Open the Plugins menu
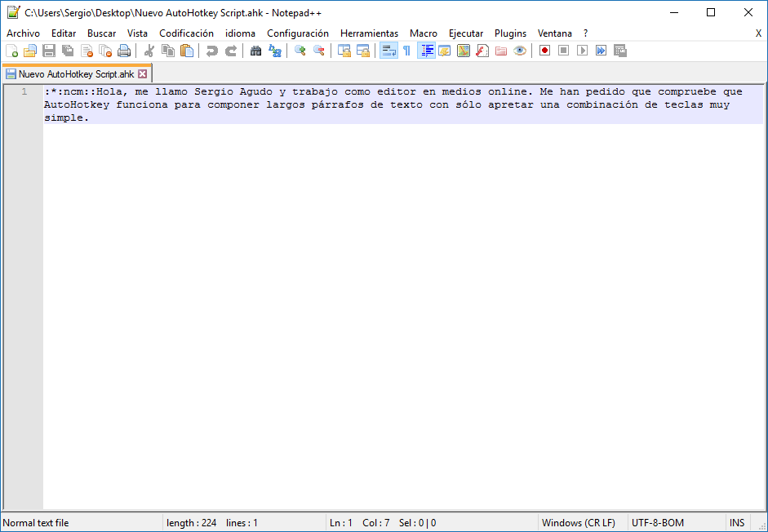 tap(510, 33)
